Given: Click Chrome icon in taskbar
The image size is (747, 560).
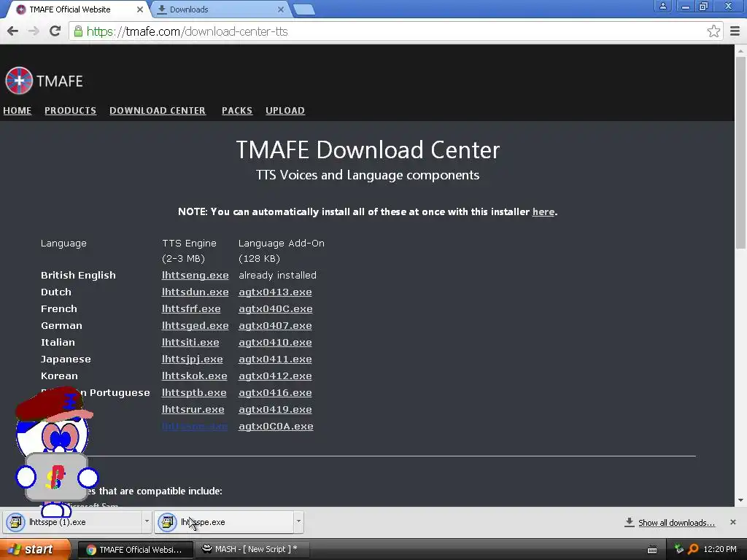Looking at the screenshot, I should pyautogui.click(x=91, y=550).
